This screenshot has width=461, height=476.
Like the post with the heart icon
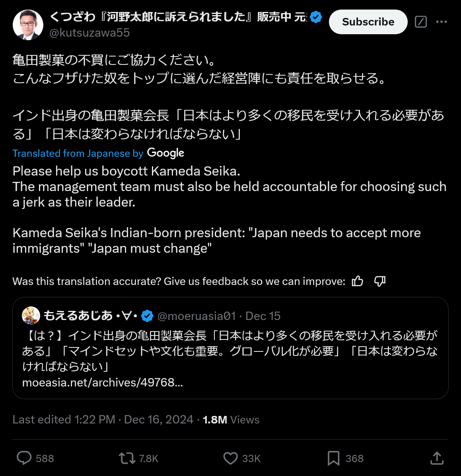click(230, 458)
